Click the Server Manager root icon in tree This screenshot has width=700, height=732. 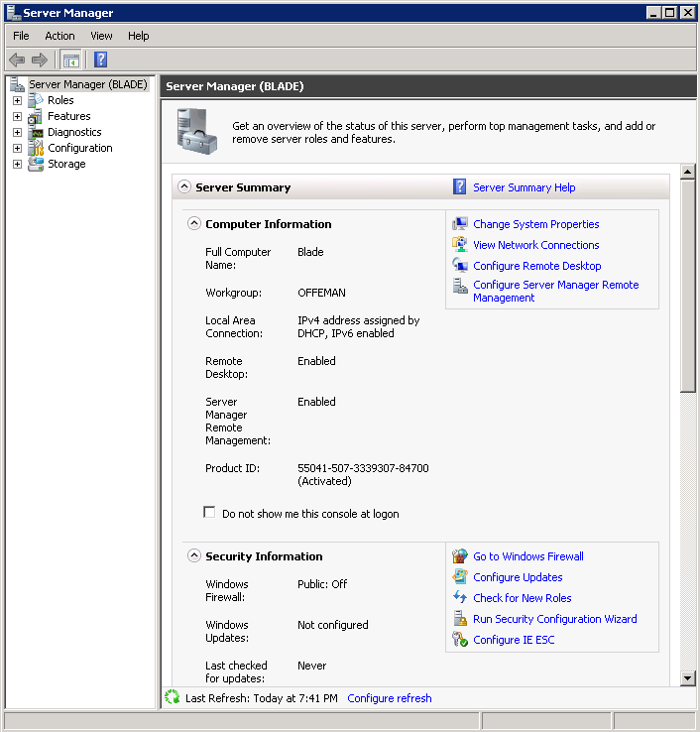(x=17, y=84)
